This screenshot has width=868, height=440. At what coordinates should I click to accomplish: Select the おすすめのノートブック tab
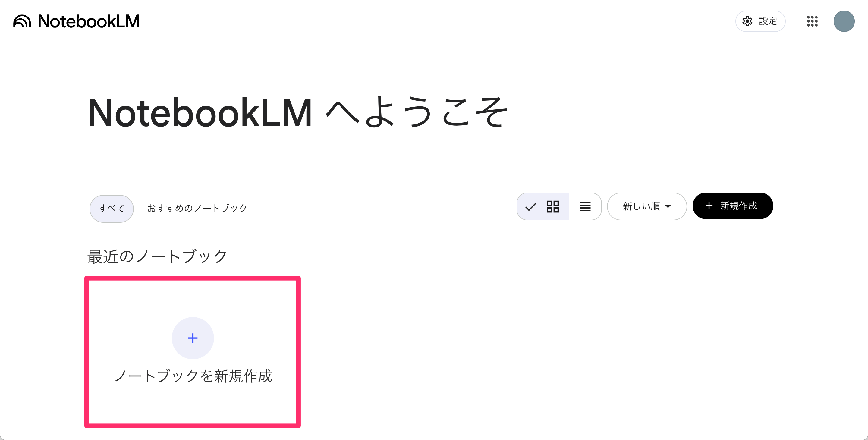tap(197, 208)
